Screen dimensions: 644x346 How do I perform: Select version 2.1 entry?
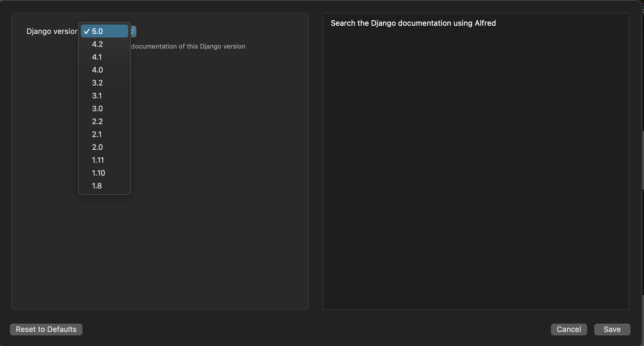(104, 134)
